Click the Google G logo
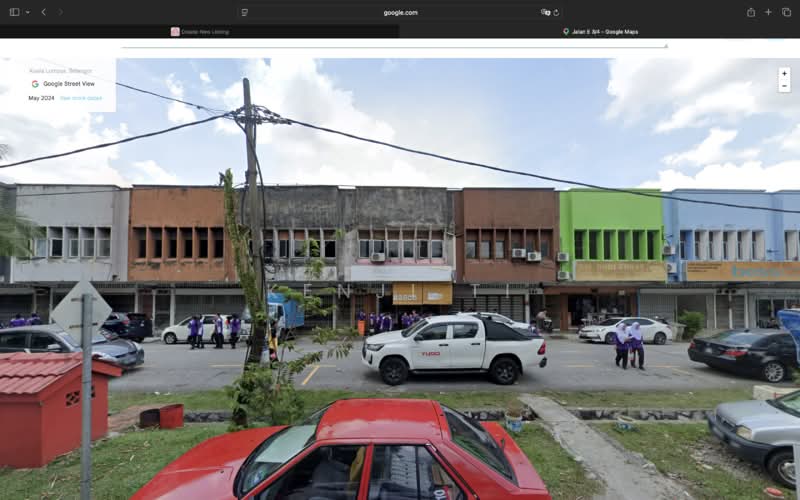800x500 pixels. [35, 84]
